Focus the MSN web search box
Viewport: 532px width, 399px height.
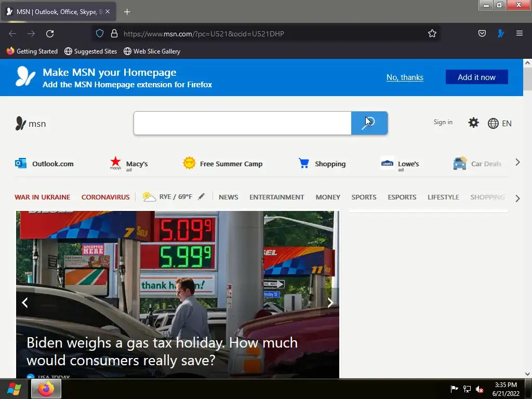point(242,123)
